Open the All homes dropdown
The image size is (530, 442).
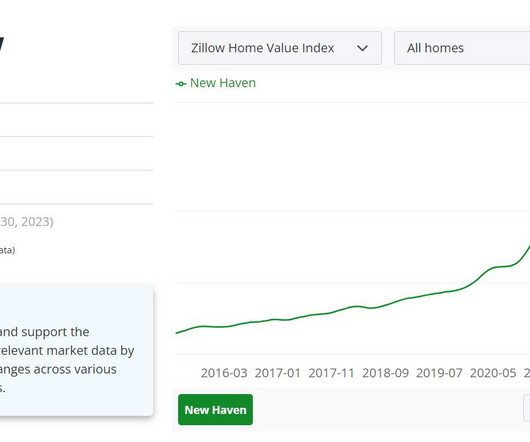click(x=462, y=48)
